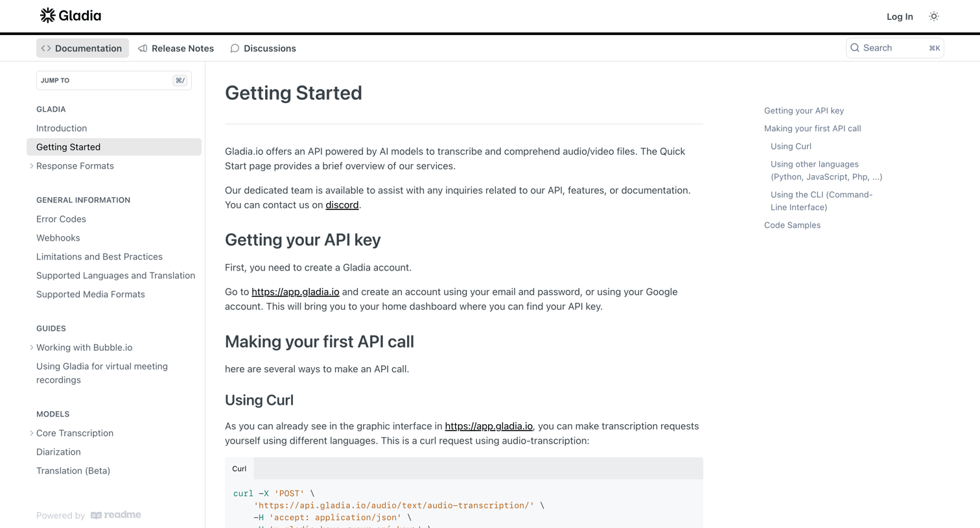Screen dimensions: 980x528
Task: Select Getting Started in sidebar
Action: (114, 147)
